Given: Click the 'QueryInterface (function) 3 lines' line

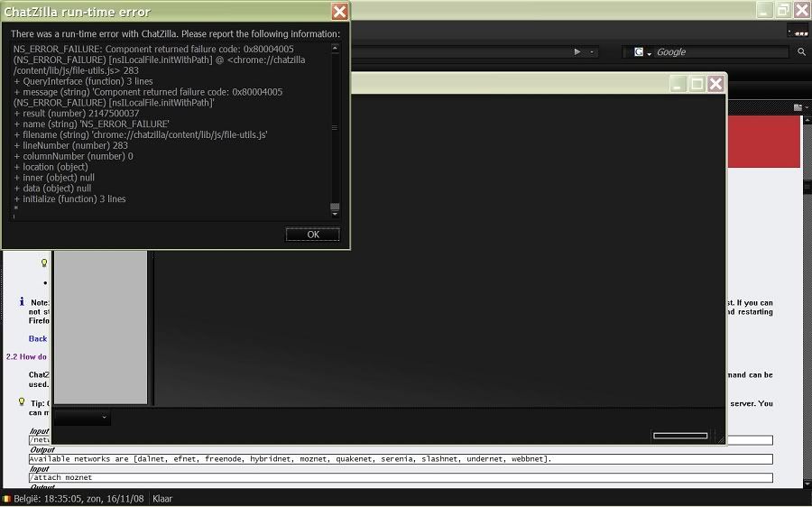Looking at the screenshot, I should point(83,81).
